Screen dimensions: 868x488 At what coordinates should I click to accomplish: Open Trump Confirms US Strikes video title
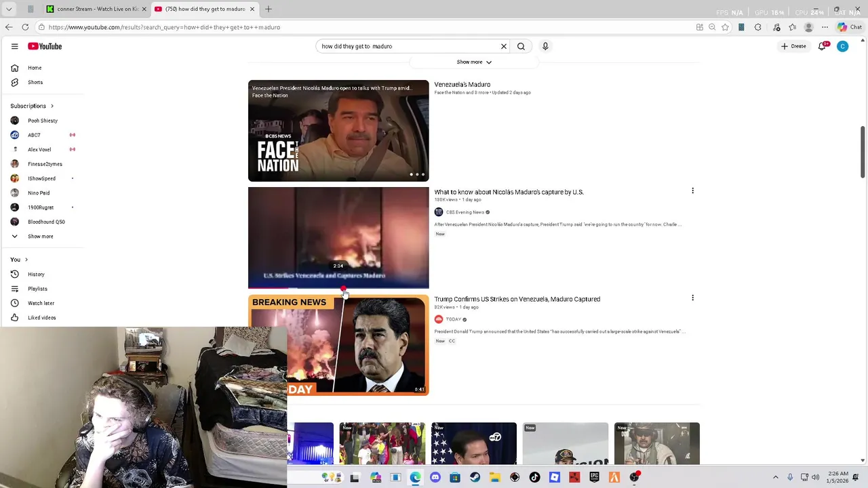[x=517, y=299]
